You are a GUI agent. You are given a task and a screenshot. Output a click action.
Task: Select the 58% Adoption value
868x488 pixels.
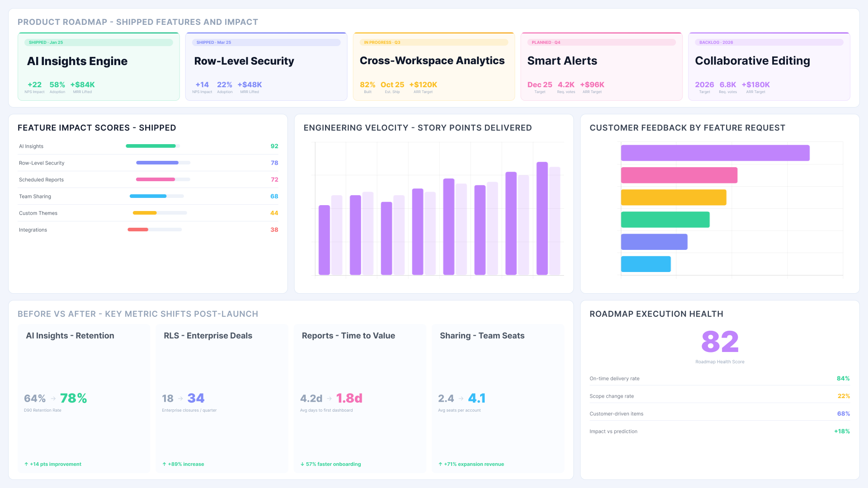[x=57, y=84]
